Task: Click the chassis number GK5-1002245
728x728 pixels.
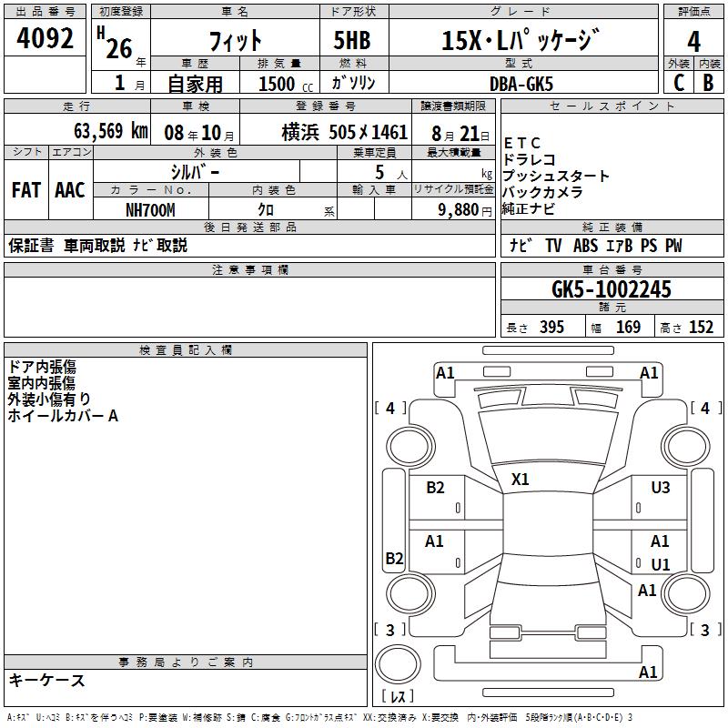Action: [612, 289]
